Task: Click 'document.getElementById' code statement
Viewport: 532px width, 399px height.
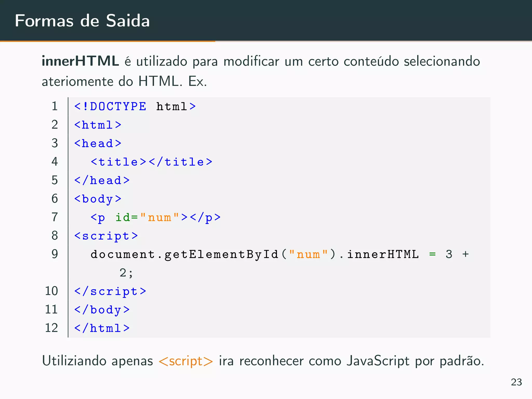Action: (x=280, y=254)
